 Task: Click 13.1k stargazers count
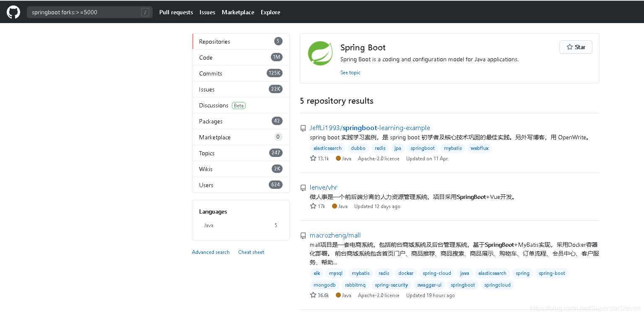323,159
